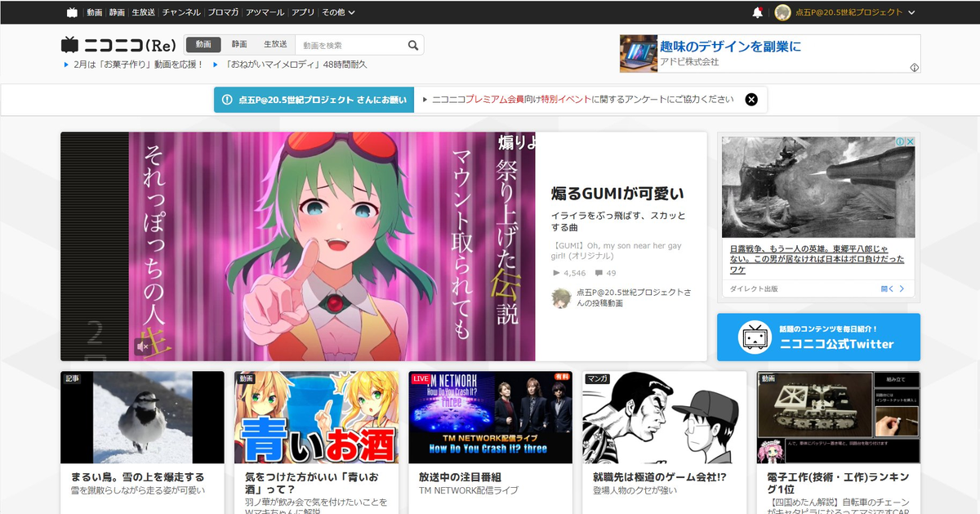Click the LIVE badge on TM NETWORK card
Viewport: 980px width, 514px height.
(421, 378)
